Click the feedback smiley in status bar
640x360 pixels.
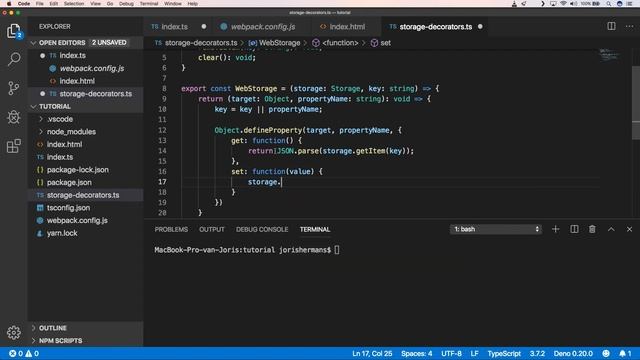tap(606, 353)
